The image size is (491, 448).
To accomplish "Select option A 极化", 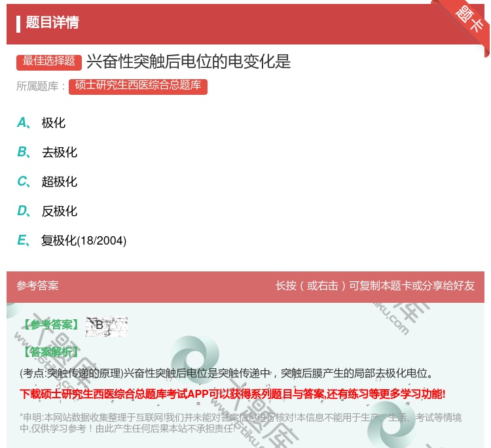I will coord(41,123).
